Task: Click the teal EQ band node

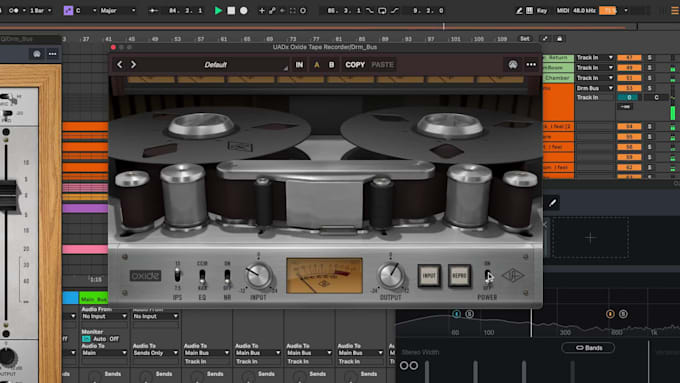Action: tap(456, 314)
